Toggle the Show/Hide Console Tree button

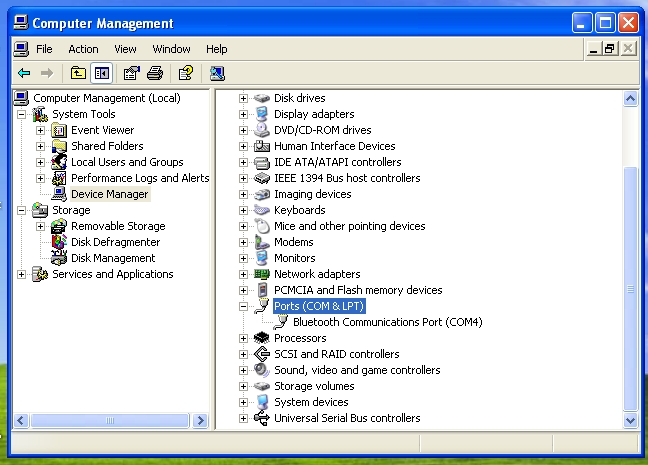(x=101, y=73)
